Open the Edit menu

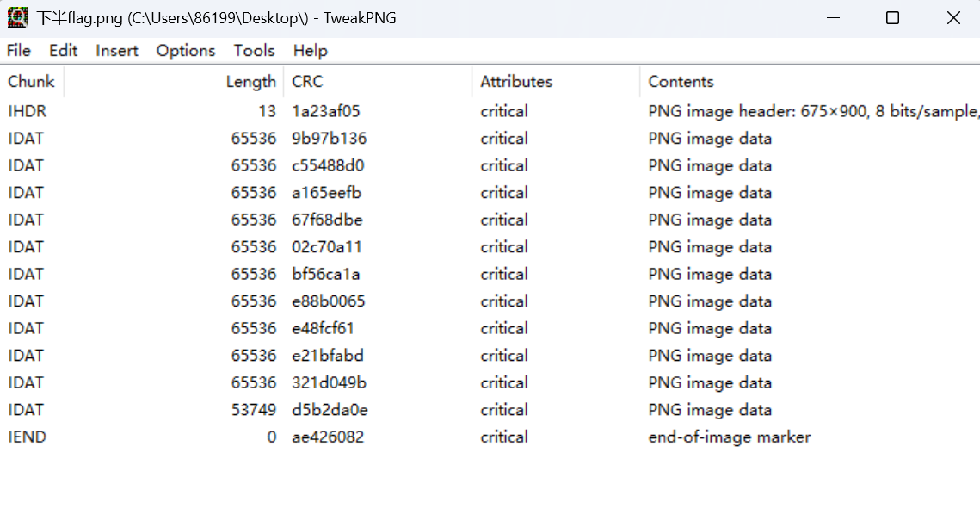(x=63, y=51)
